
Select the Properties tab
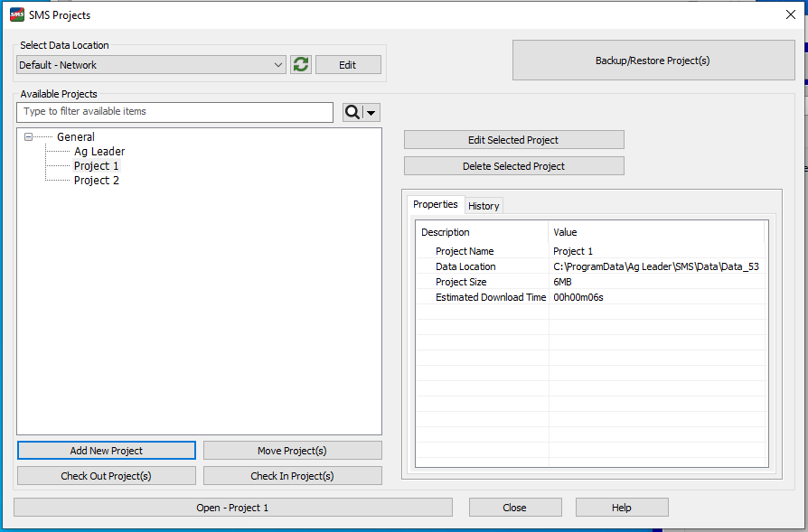(436, 204)
